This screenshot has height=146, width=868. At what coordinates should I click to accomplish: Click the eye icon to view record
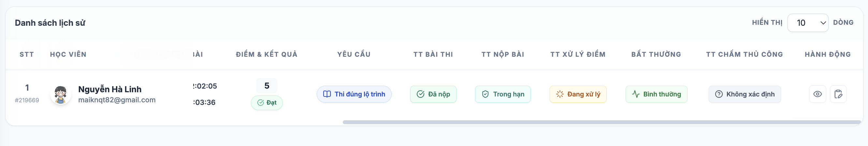point(817,94)
